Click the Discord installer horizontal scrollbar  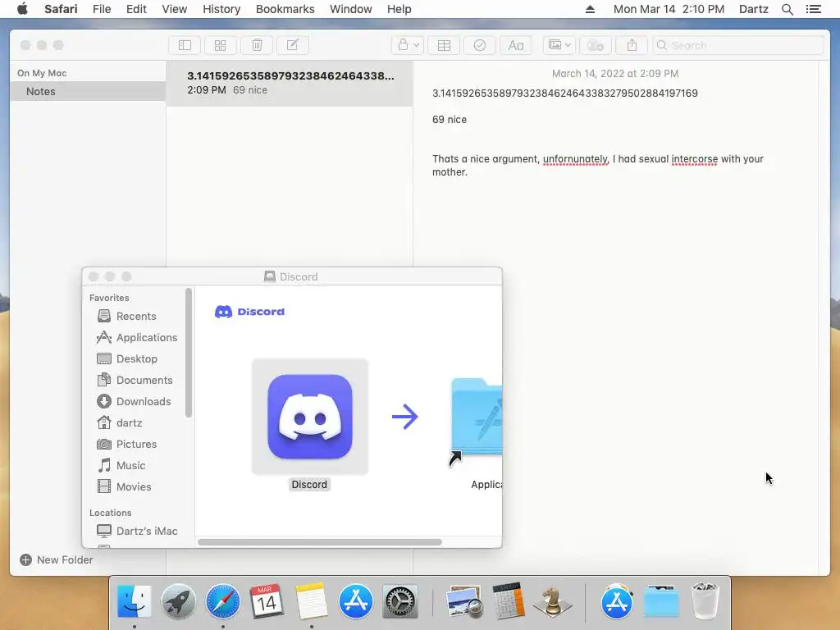coord(320,542)
